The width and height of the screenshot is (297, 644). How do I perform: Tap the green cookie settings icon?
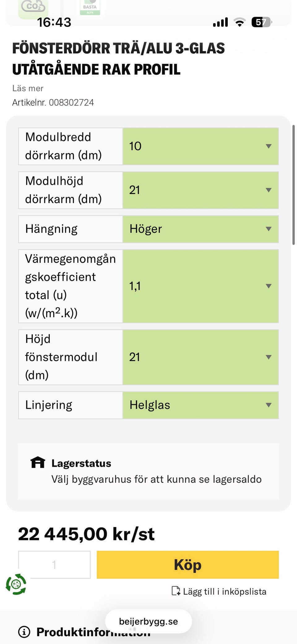tap(16, 584)
